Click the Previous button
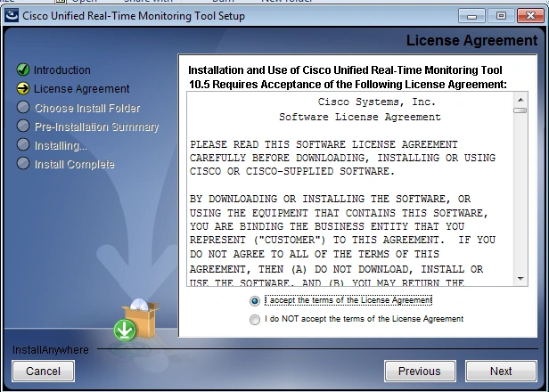Screen dimensions: 549x392 coord(420,371)
